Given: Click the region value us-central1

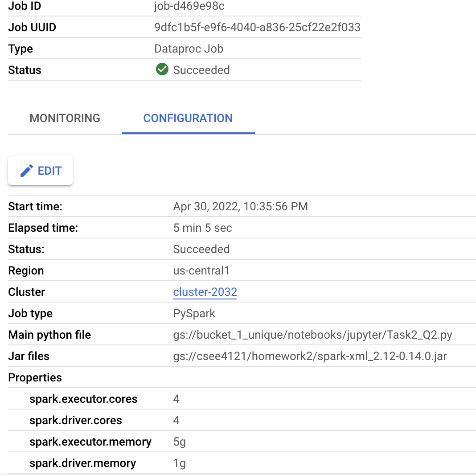Looking at the screenshot, I should click(x=201, y=271).
